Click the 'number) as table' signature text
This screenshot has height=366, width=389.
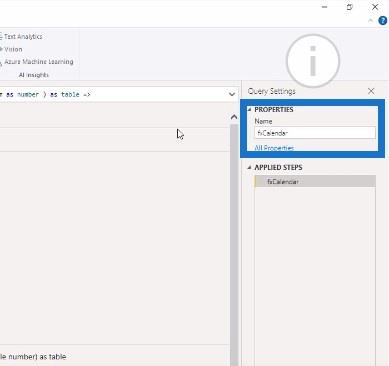(x=37, y=357)
